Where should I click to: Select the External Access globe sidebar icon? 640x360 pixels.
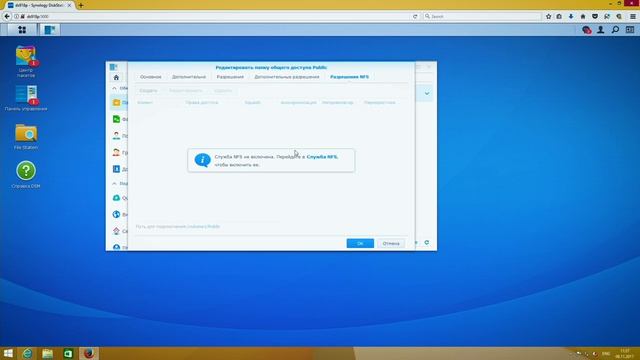pyautogui.click(x=116, y=214)
